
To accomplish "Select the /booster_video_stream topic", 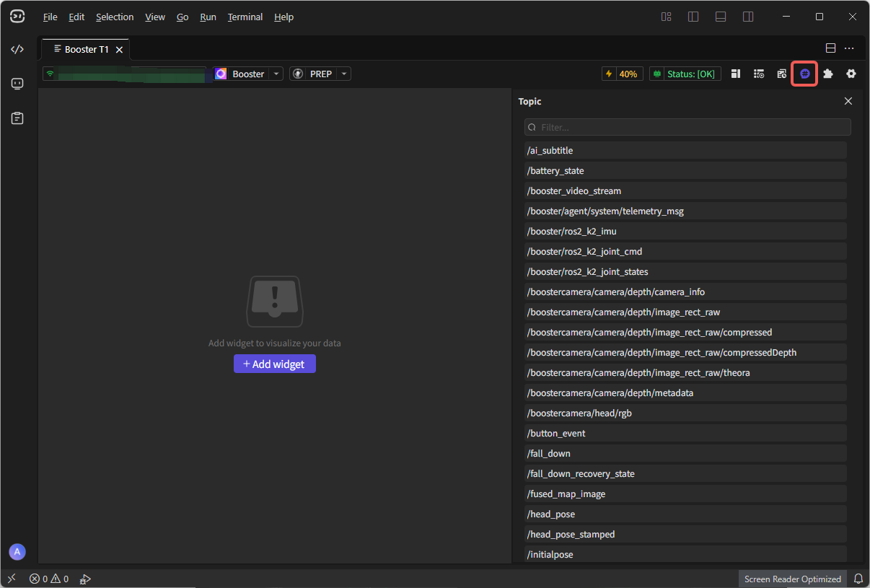I will [685, 190].
